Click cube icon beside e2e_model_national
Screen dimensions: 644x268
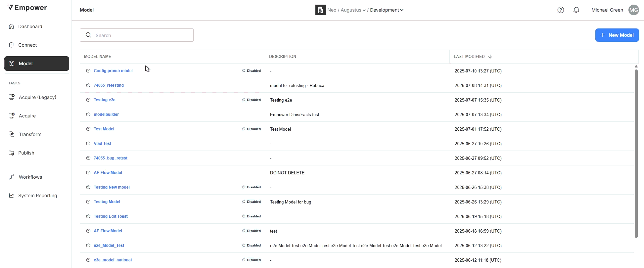tap(88, 260)
